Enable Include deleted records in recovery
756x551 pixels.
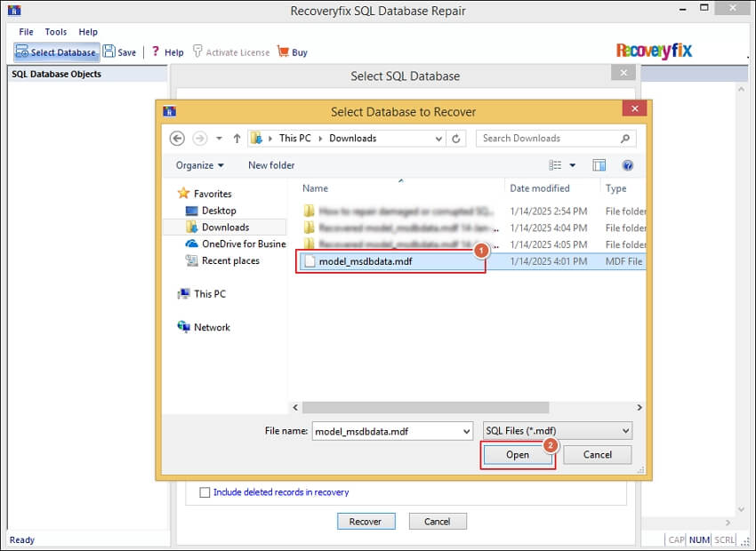click(x=205, y=492)
